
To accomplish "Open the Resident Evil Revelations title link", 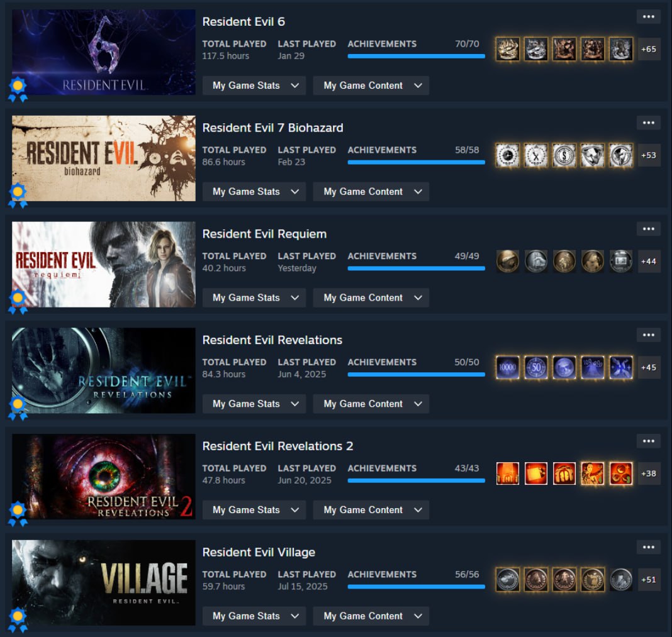I will tap(272, 340).
